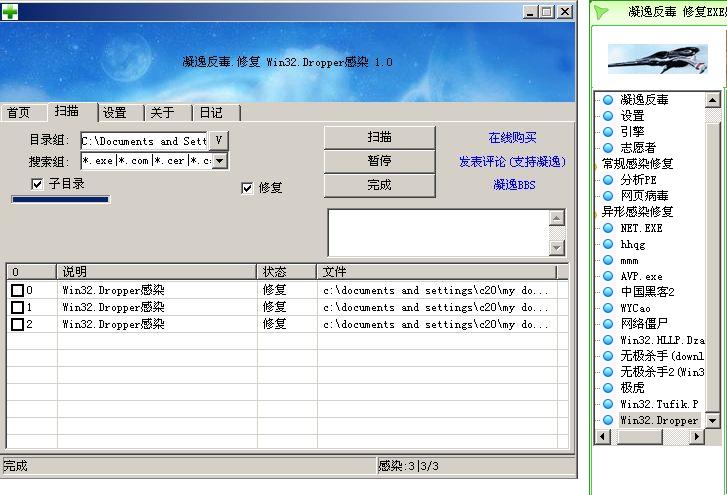Click the blue bullet icon beside 引擎
Viewport: 727px width, 495px height.
pyautogui.click(x=608, y=132)
